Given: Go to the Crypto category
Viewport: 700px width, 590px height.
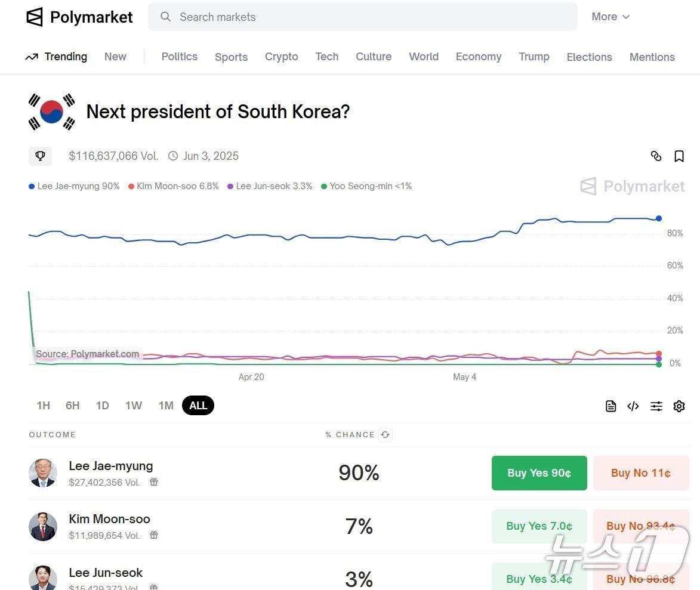Looking at the screenshot, I should click(x=281, y=57).
